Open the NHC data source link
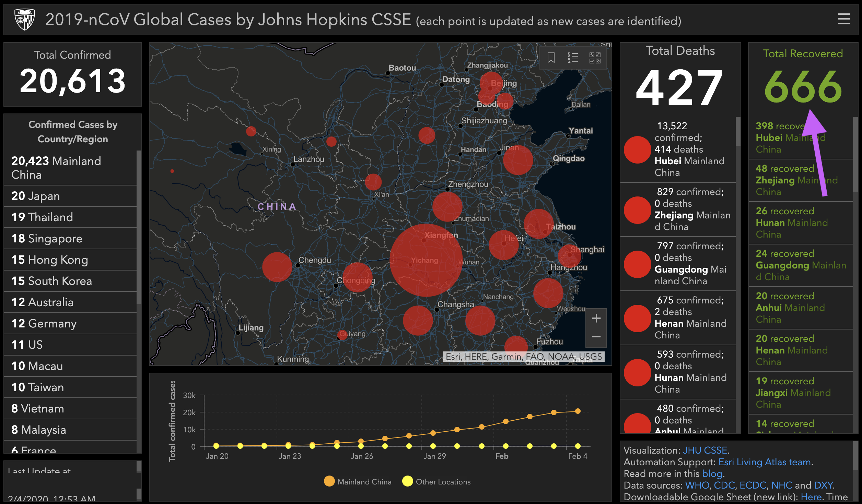The width and height of the screenshot is (862, 504). click(x=782, y=485)
